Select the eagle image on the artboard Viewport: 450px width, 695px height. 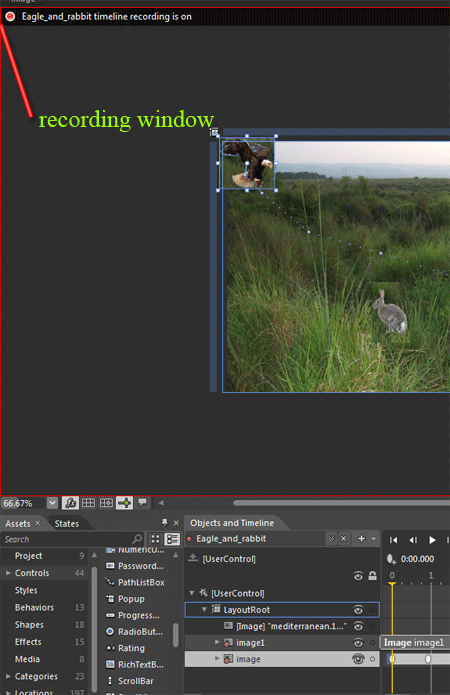[x=247, y=164]
